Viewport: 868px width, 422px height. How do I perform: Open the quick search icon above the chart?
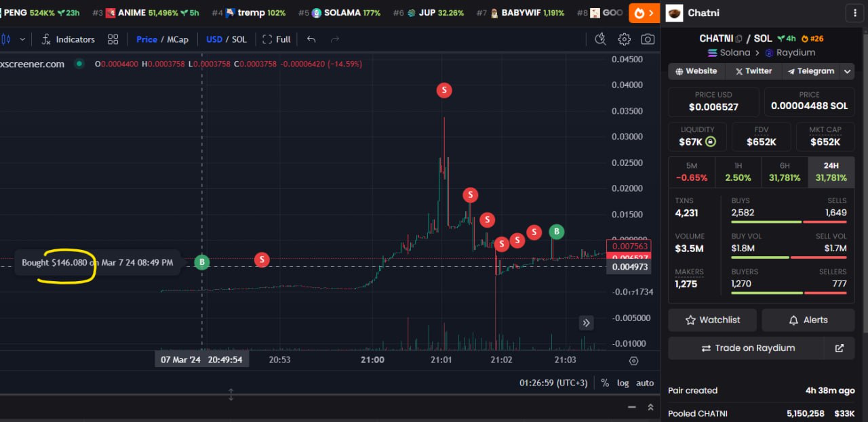[600, 39]
